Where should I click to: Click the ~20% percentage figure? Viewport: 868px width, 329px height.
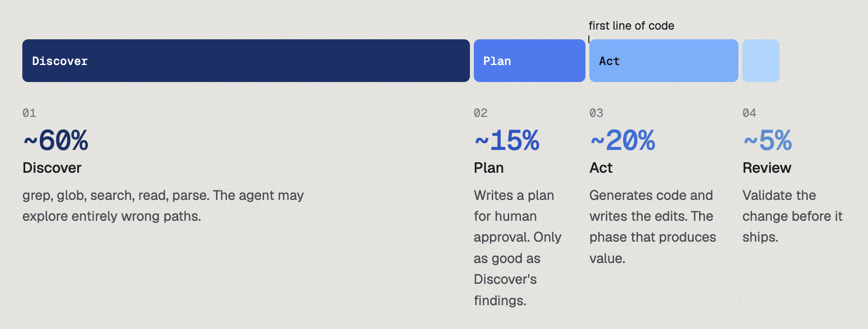pos(623,141)
